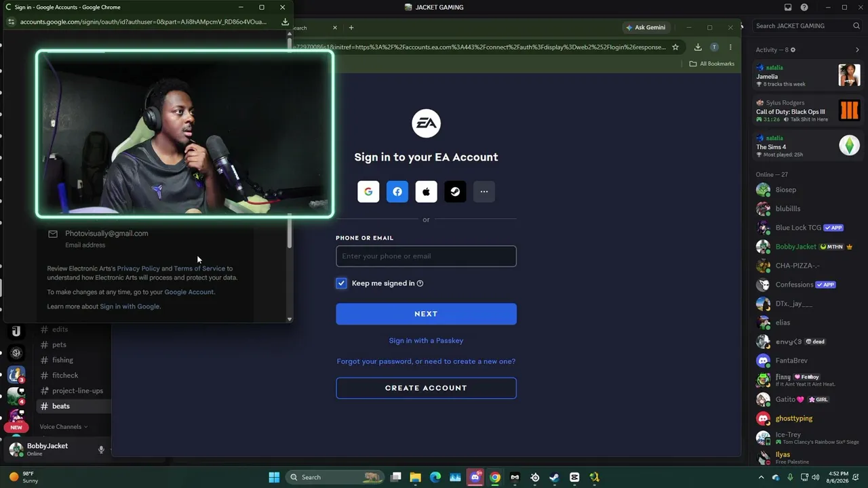This screenshot has width=868, height=488.
Task: Open the Terms of Service link
Action: pyautogui.click(x=199, y=268)
